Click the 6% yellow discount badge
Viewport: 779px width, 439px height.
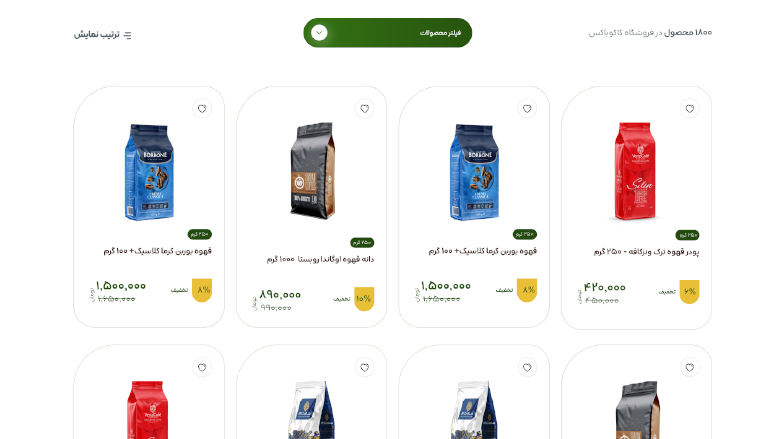tap(689, 292)
